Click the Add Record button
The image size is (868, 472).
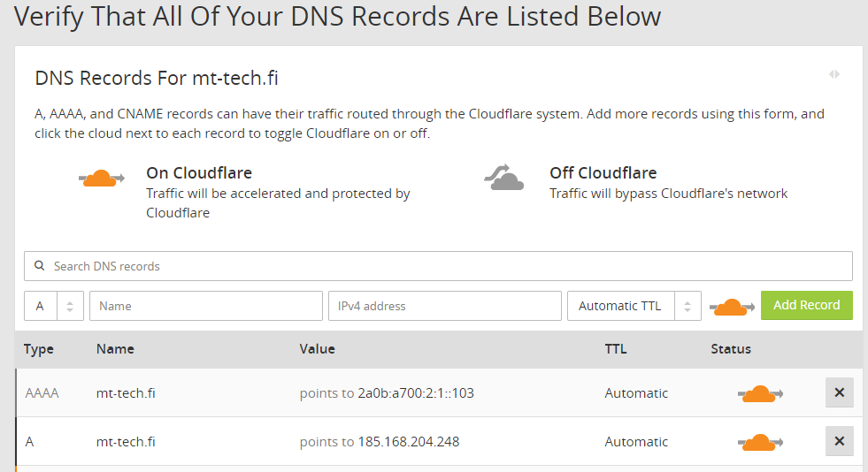pos(806,305)
